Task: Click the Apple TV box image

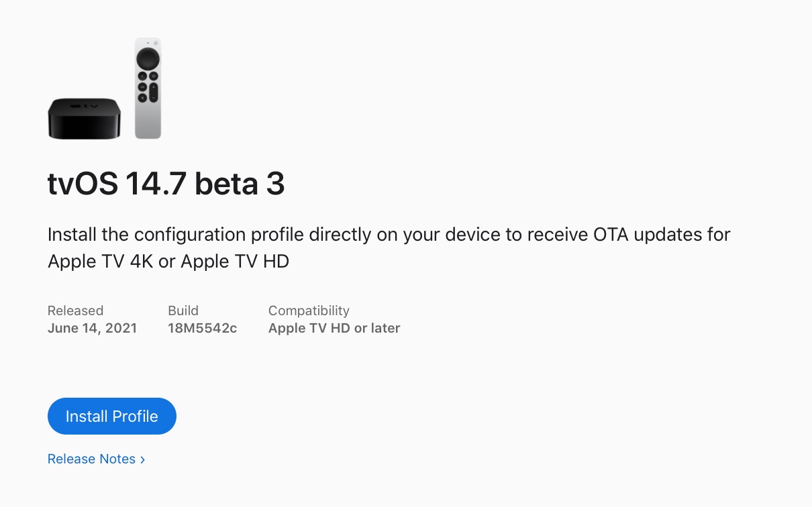Action: [85, 118]
